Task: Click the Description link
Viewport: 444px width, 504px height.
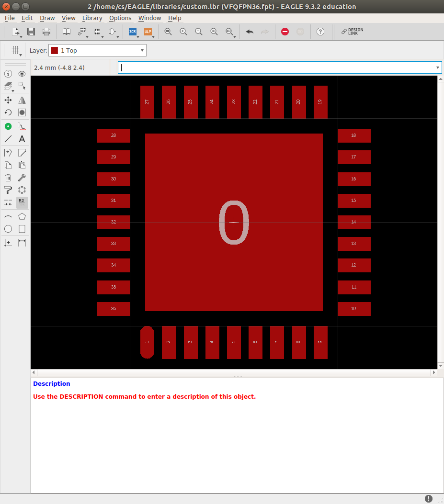Action: point(51,383)
